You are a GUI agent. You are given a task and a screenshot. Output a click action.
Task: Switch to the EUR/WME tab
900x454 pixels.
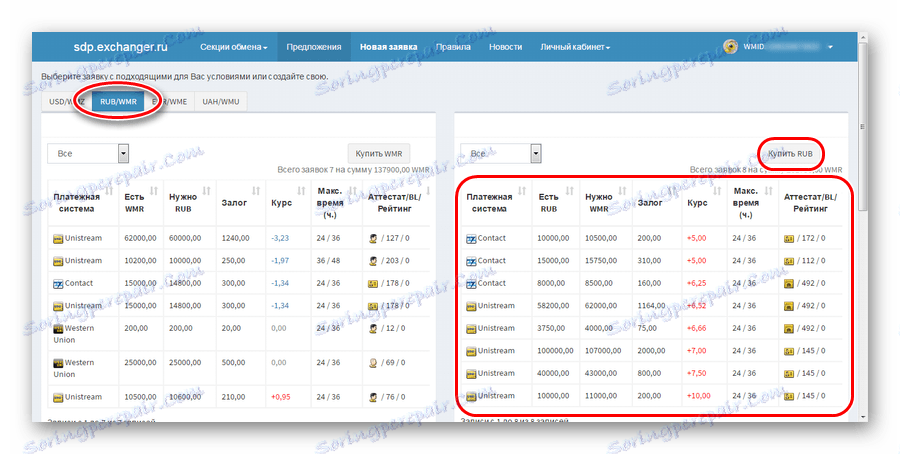tap(169, 102)
